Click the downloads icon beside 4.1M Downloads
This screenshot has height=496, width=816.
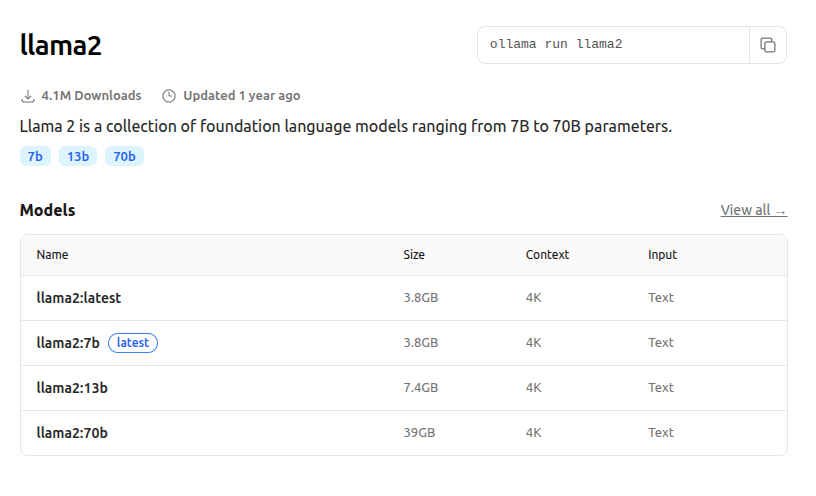click(x=27, y=96)
